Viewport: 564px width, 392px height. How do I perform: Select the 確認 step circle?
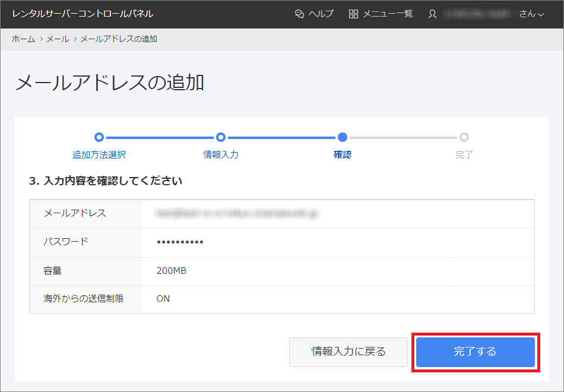pos(343,137)
